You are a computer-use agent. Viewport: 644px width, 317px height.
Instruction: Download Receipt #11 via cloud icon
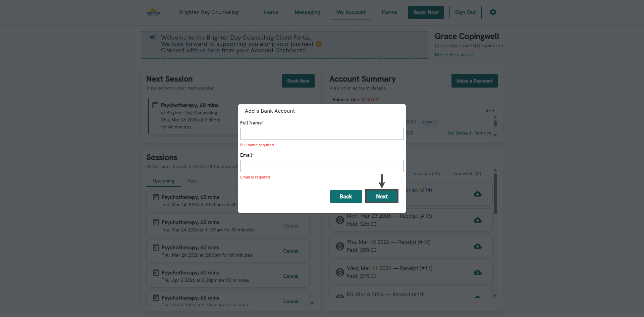477,273
